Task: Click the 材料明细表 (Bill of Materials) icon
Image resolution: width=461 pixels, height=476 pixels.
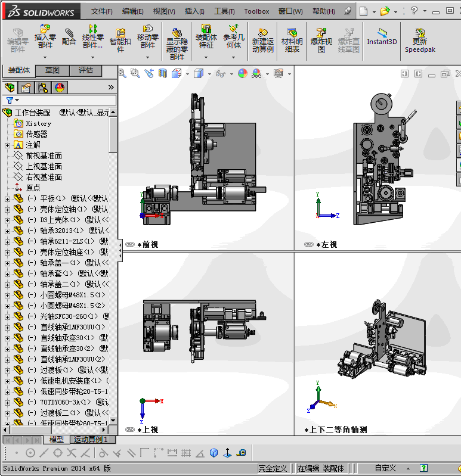Action: (292, 39)
